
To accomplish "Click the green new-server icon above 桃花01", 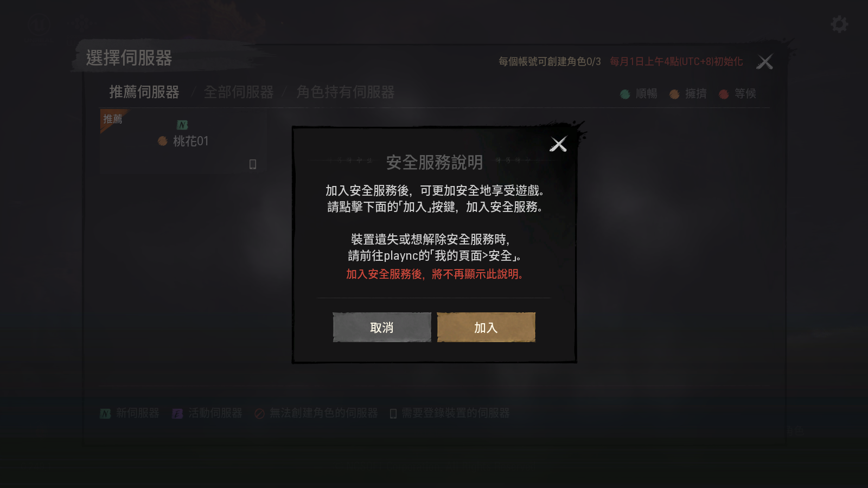I will [x=182, y=125].
